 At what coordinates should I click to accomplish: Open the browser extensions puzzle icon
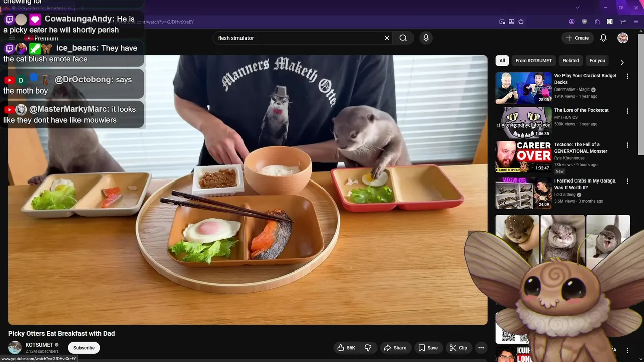[x=597, y=22]
